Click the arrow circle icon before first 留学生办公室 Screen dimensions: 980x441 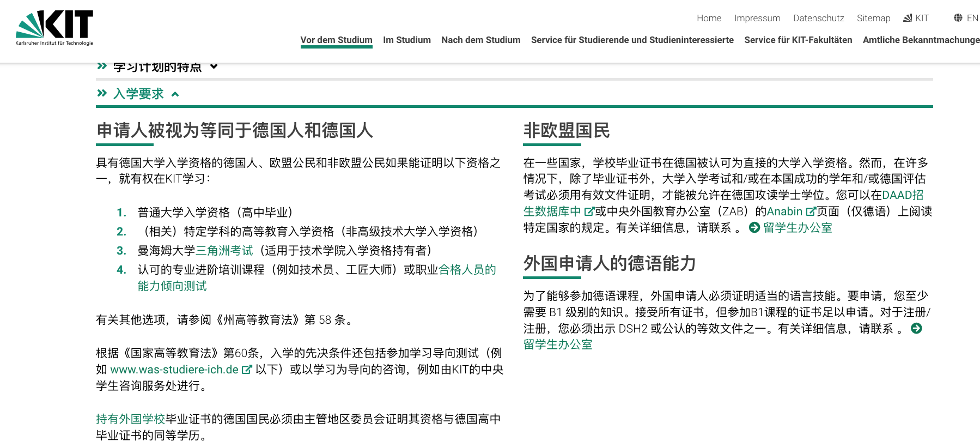pos(754,228)
